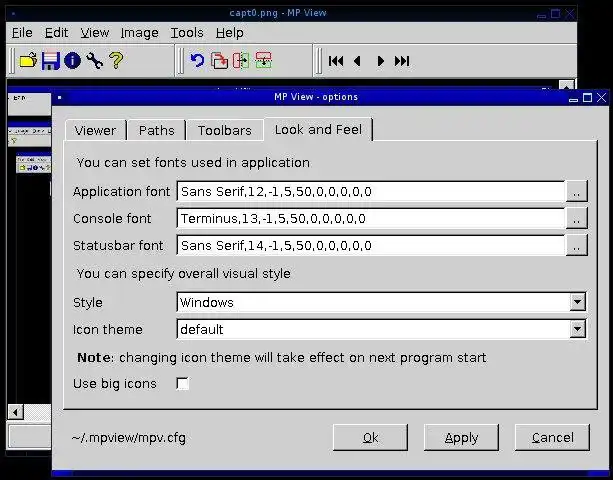Go to the next image arrow

point(380,61)
